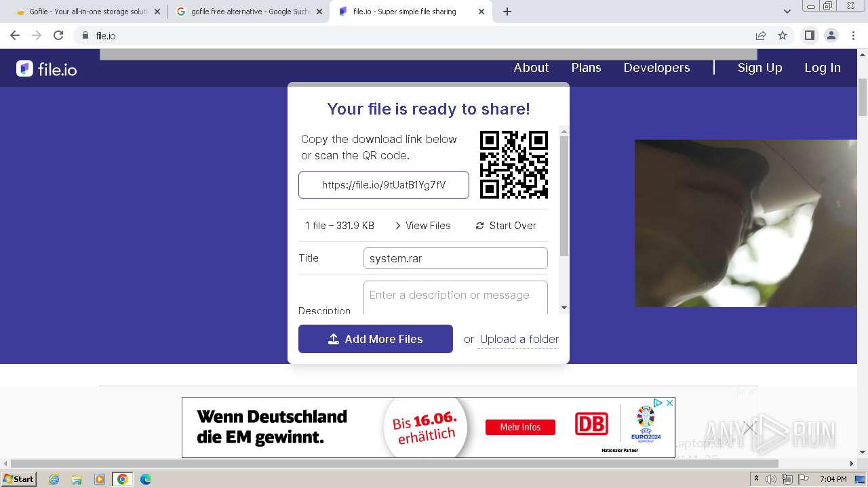Click the volume speaker tray icon
Viewport: 868px width, 488px height.
coord(771,479)
